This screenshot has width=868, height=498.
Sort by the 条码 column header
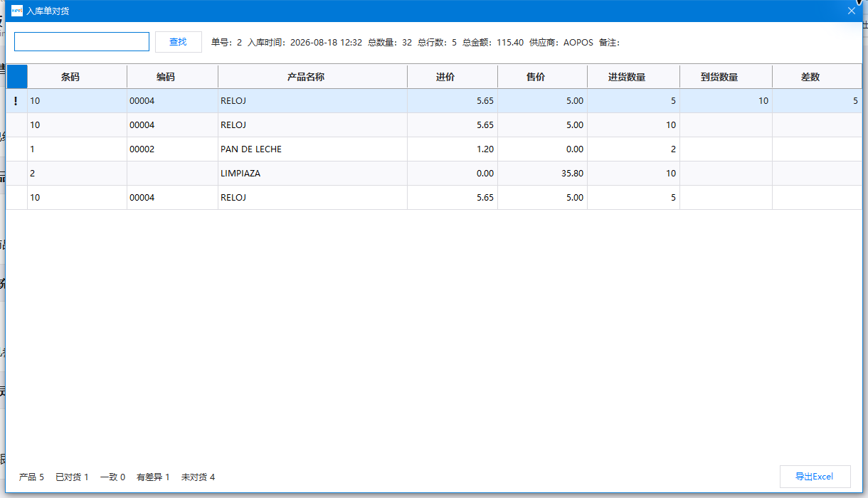tap(77, 77)
